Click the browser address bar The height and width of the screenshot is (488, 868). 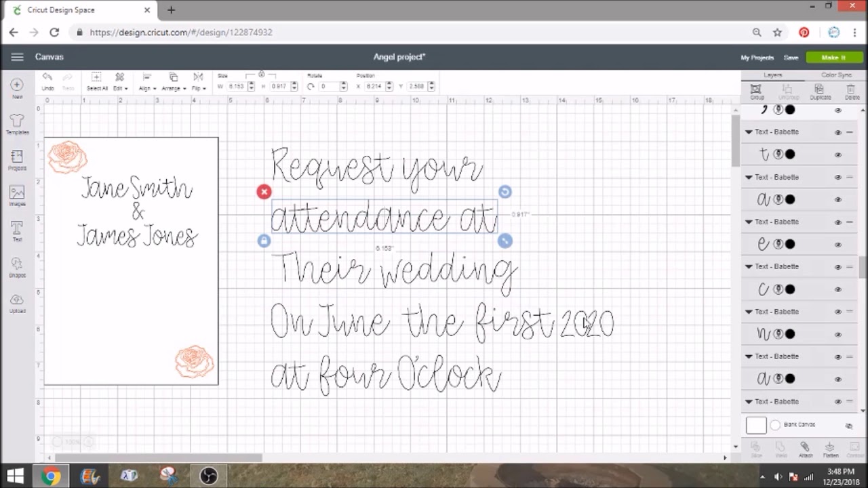[x=407, y=32]
